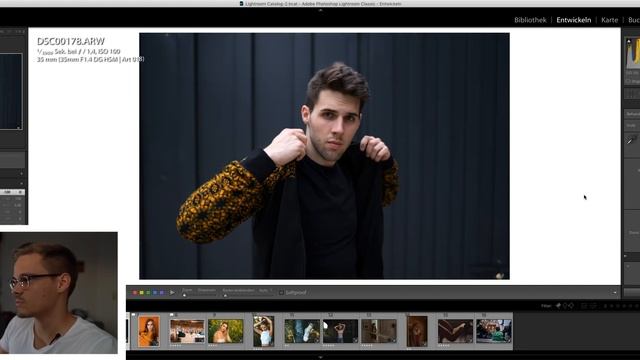Select the man with arms raised thumbnail

pyautogui.click(x=340, y=331)
